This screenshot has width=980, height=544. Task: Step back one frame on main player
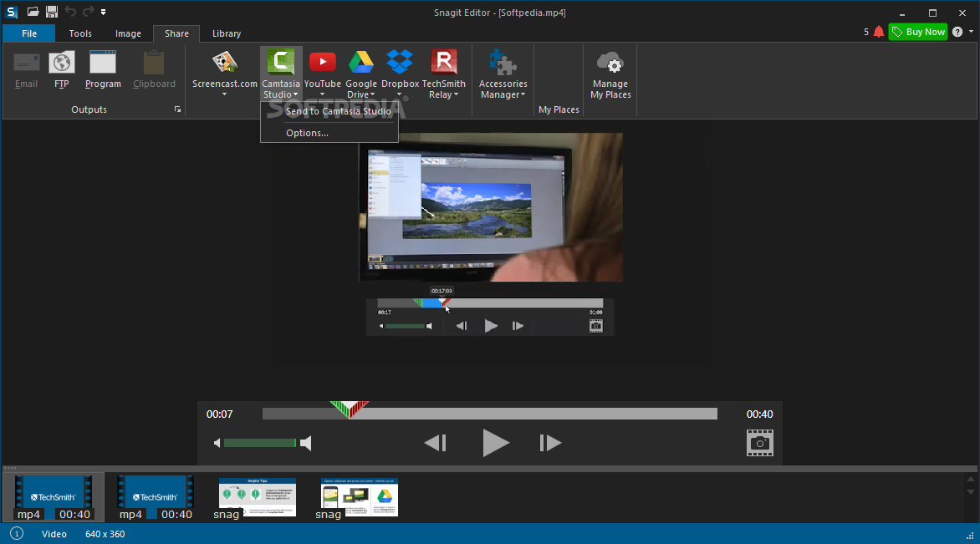pyautogui.click(x=436, y=443)
